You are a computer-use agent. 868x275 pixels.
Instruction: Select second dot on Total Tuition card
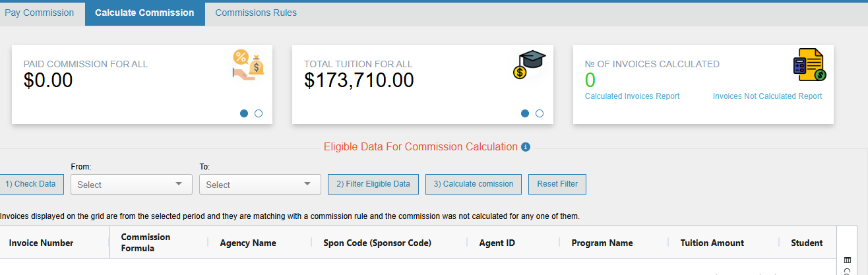tap(540, 113)
